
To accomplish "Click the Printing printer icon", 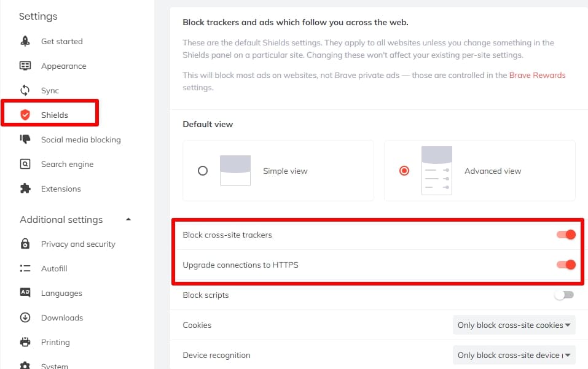I will point(25,342).
